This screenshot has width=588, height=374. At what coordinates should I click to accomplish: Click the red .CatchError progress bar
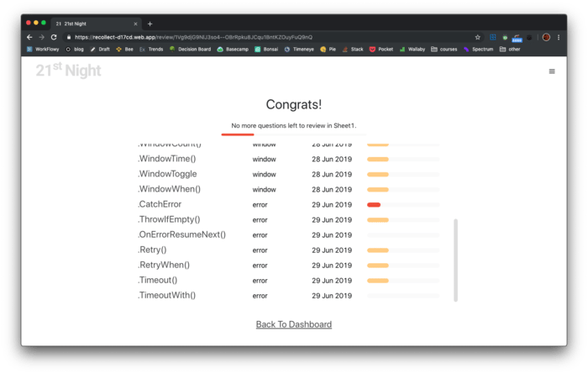coord(374,204)
